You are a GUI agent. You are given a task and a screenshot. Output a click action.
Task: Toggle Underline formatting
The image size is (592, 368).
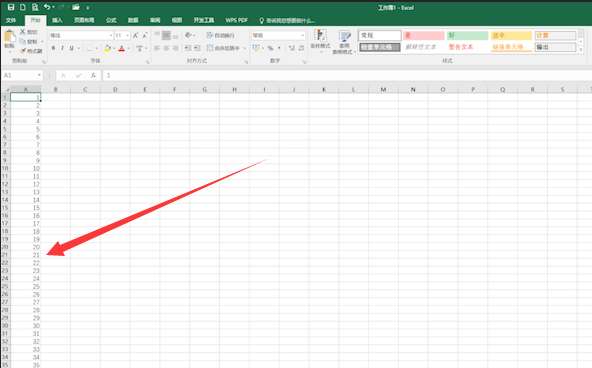[71, 48]
